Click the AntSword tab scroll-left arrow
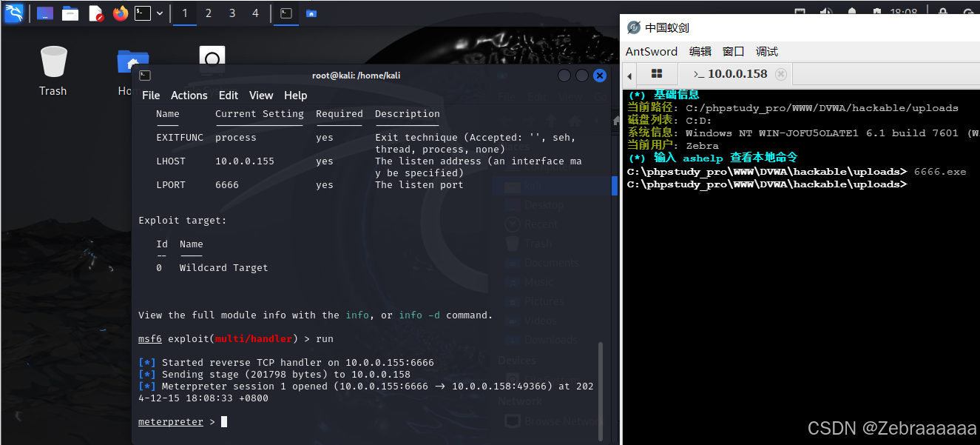The image size is (980, 445). point(629,76)
